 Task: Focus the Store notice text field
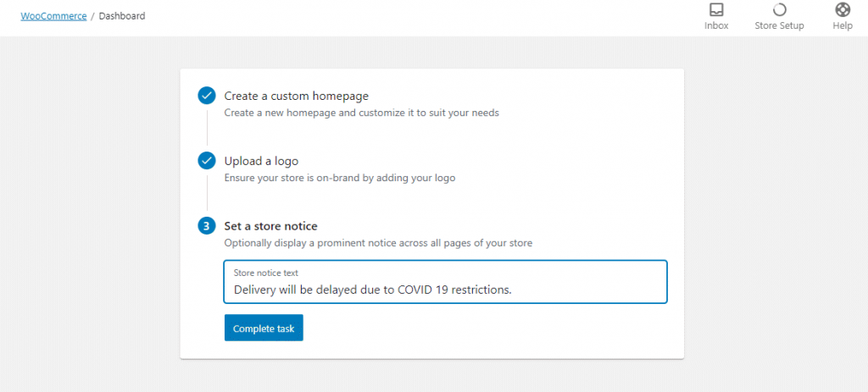(x=445, y=282)
